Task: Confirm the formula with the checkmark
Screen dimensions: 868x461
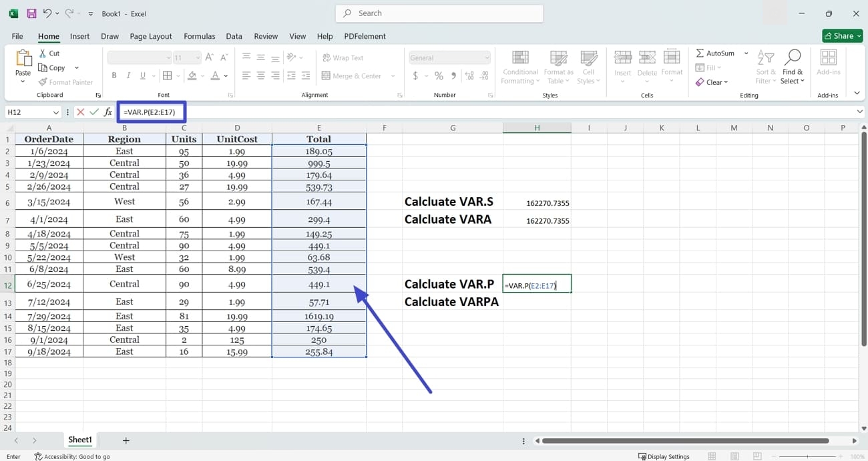Action: 93,112
